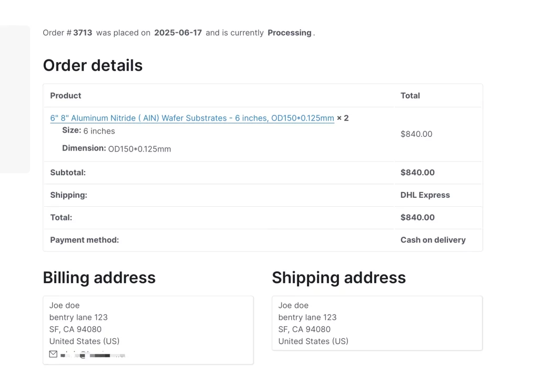Click the Cash on delivery payment value
This screenshot has width=539, height=392.
click(x=433, y=240)
